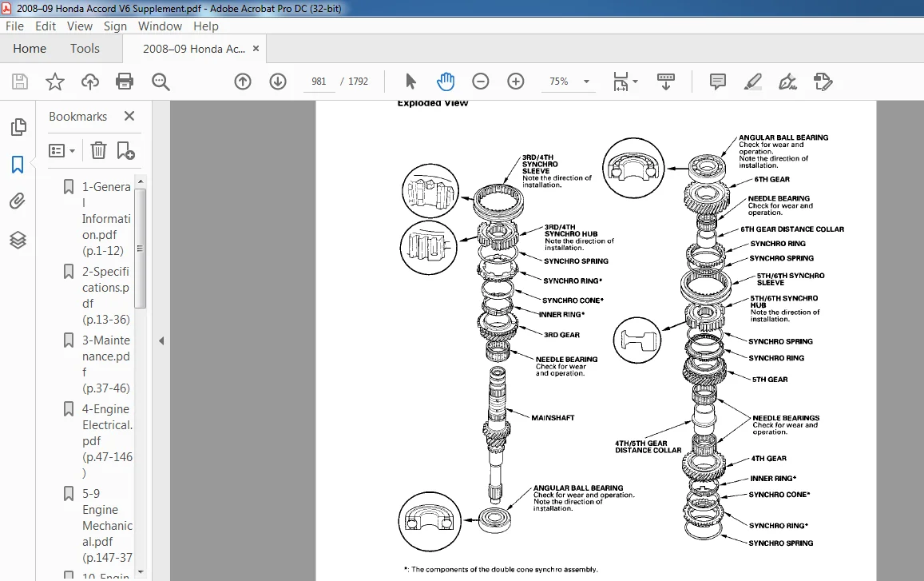Collapse the navigation pane arrow

(161, 341)
